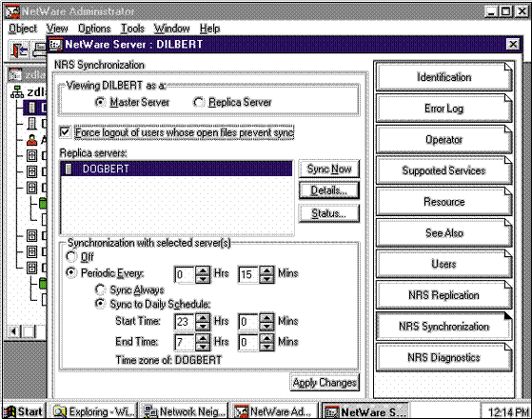This screenshot has width=532, height=419.
Task: Click the NetWare Administrator title bar icon
Action: (12, 11)
